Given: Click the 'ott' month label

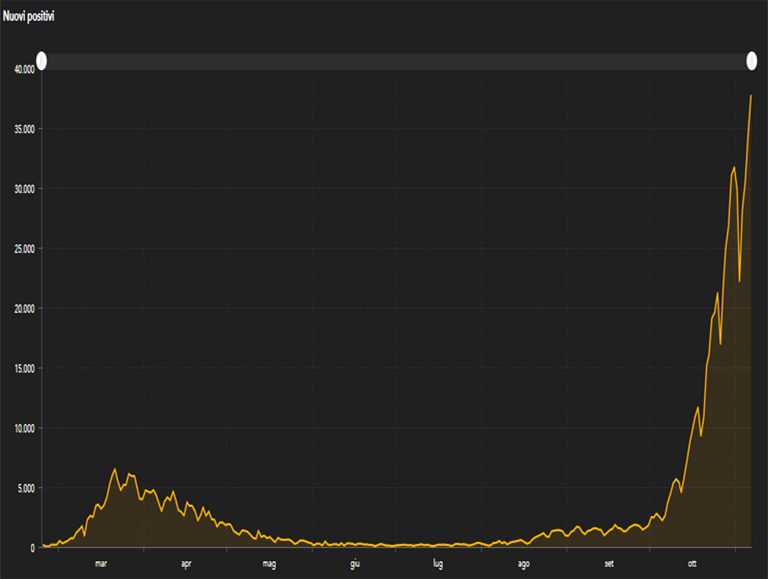Looking at the screenshot, I should [692, 564].
